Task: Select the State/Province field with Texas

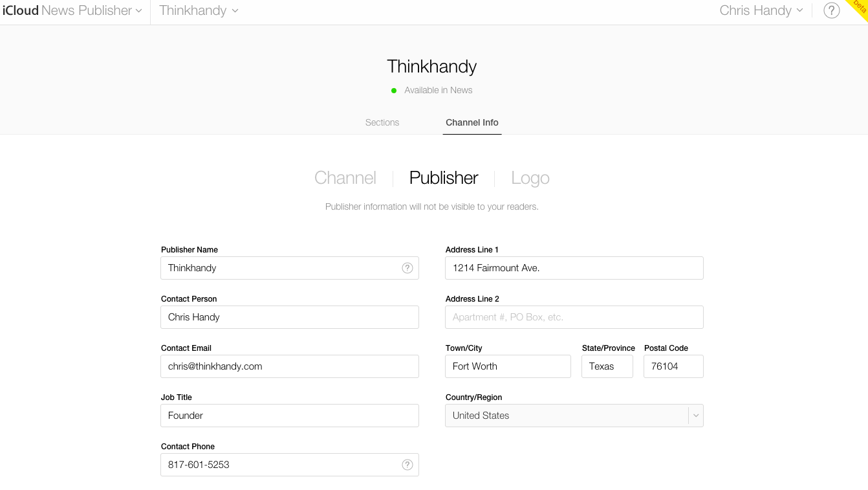Action: click(607, 366)
